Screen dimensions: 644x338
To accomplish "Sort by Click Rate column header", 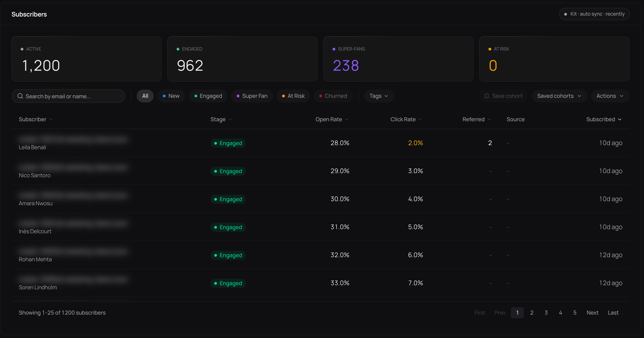I will (406, 119).
